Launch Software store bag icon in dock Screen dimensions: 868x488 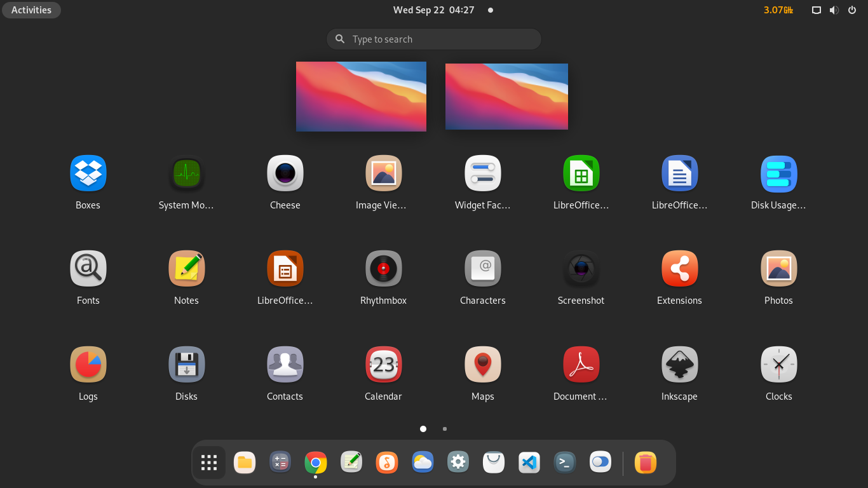494,463
